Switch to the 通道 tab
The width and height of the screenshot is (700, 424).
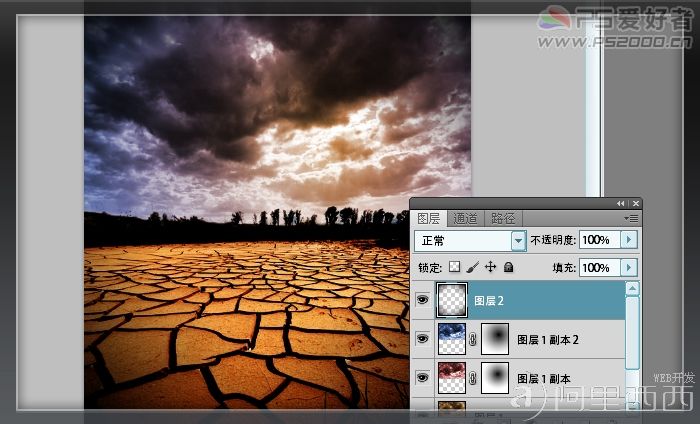click(x=465, y=219)
